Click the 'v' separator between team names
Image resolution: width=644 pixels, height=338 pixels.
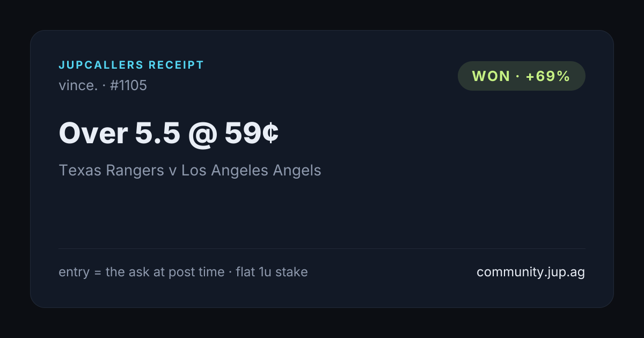click(173, 172)
